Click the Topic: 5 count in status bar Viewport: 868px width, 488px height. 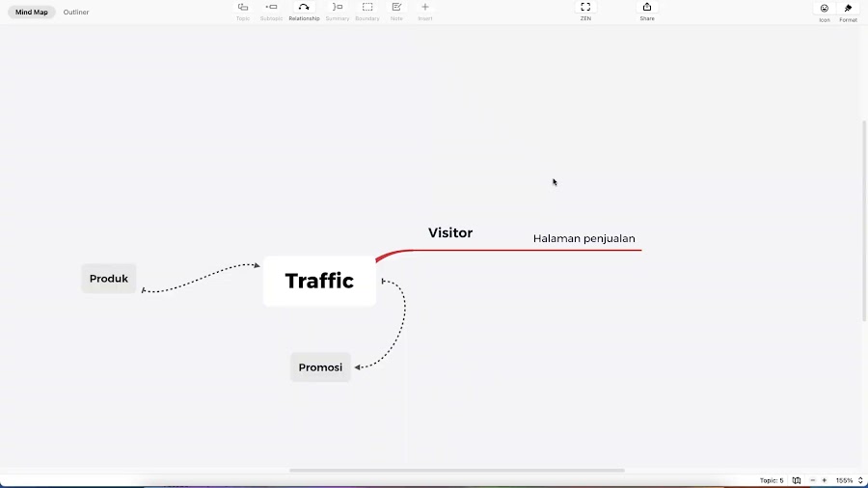tap(772, 480)
